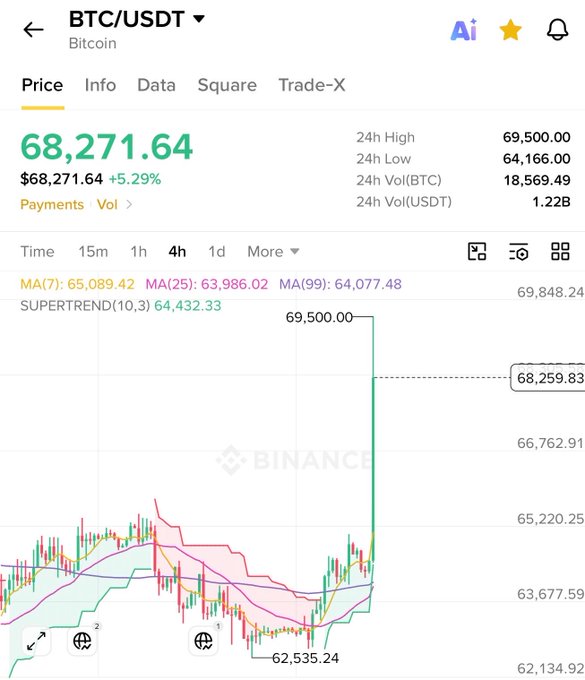Tap the MA(25) indicator value
Screen dimensions: 585x680
(x=207, y=284)
